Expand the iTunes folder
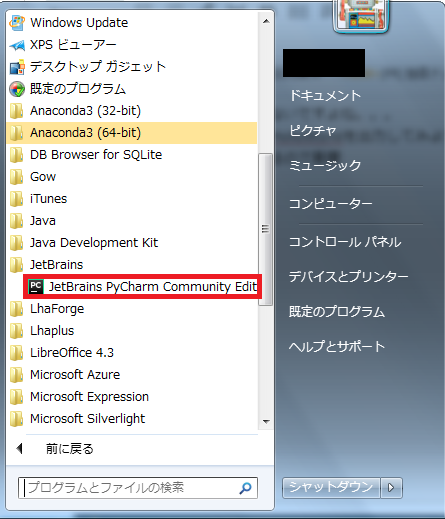Screen dimensions: 445x519 (x=132, y=199)
